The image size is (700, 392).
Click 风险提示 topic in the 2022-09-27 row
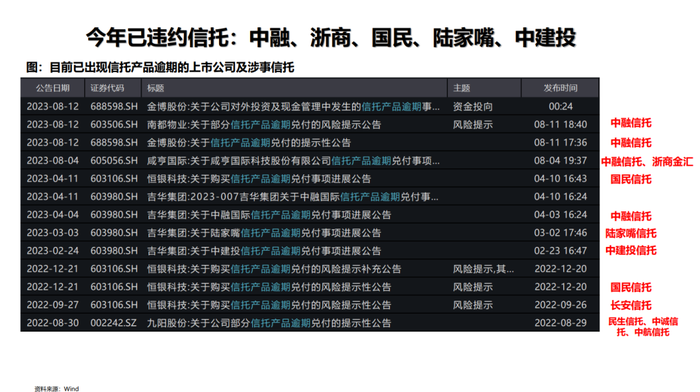click(473, 305)
